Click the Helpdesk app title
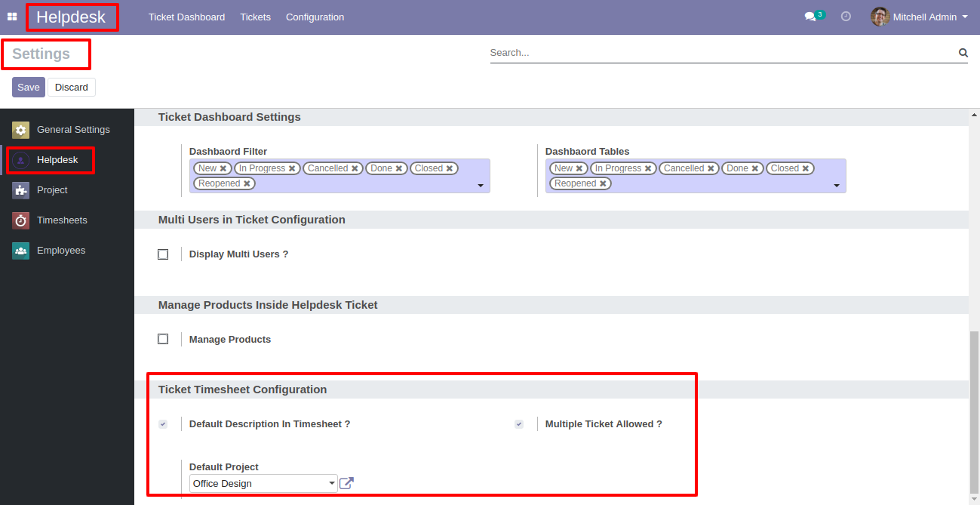The height and width of the screenshot is (505, 980). click(71, 17)
